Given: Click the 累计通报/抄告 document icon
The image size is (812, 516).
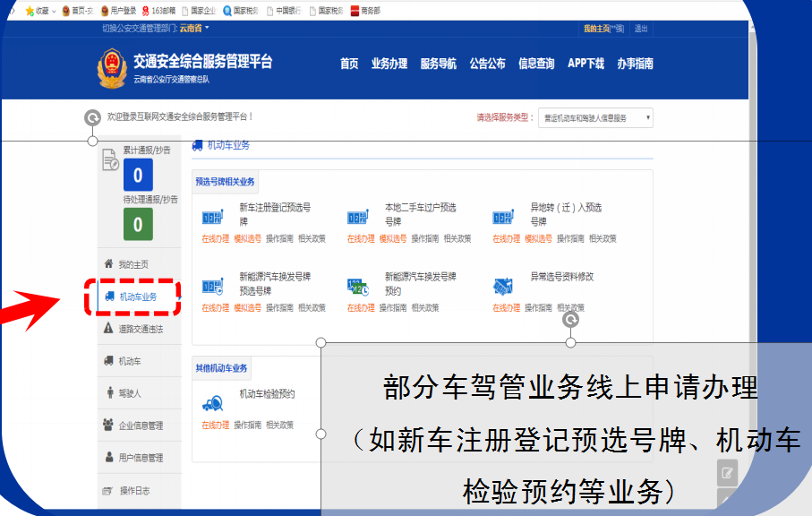Looking at the screenshot, I should (x=110, y=159).
